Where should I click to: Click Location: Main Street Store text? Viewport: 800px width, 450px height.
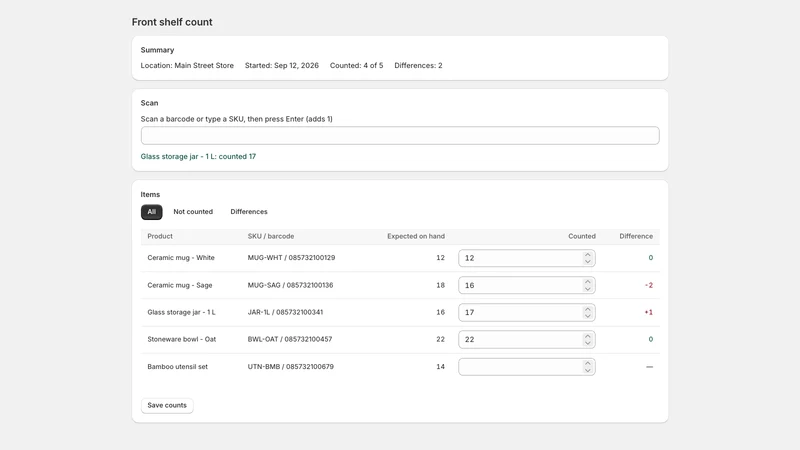pos(187,65)
